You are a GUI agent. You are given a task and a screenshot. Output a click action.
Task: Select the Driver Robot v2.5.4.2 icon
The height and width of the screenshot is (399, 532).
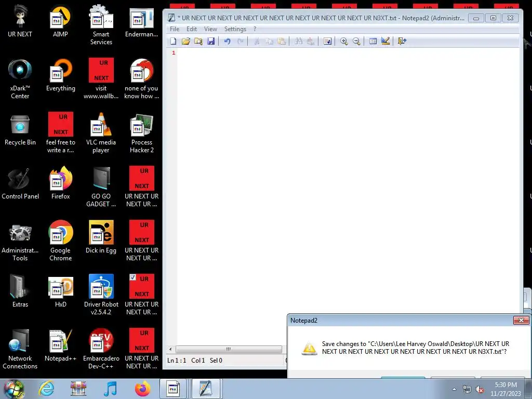[101, 295]
